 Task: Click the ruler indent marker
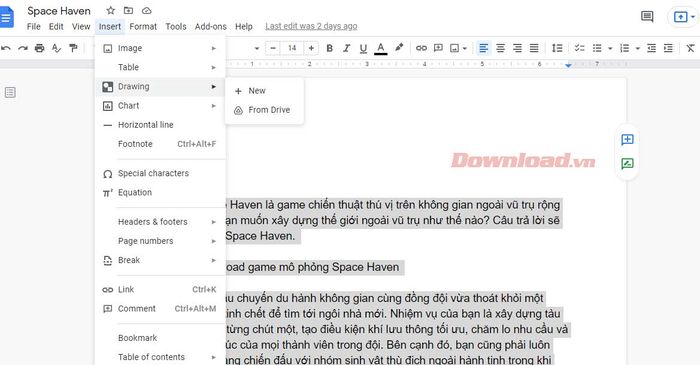568,65
